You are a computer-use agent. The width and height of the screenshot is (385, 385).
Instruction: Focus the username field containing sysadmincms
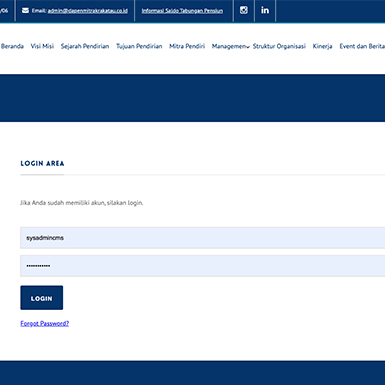click(x=203, y=238)
